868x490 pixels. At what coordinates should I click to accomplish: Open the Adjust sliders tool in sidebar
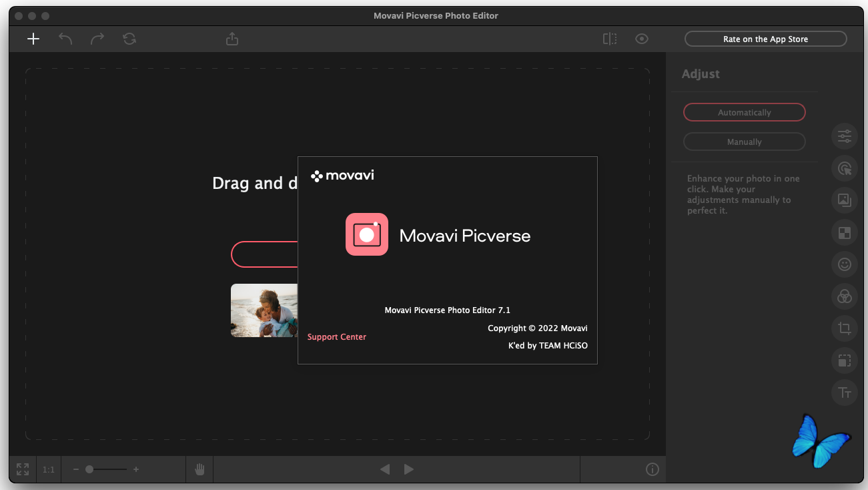(845, 136)
